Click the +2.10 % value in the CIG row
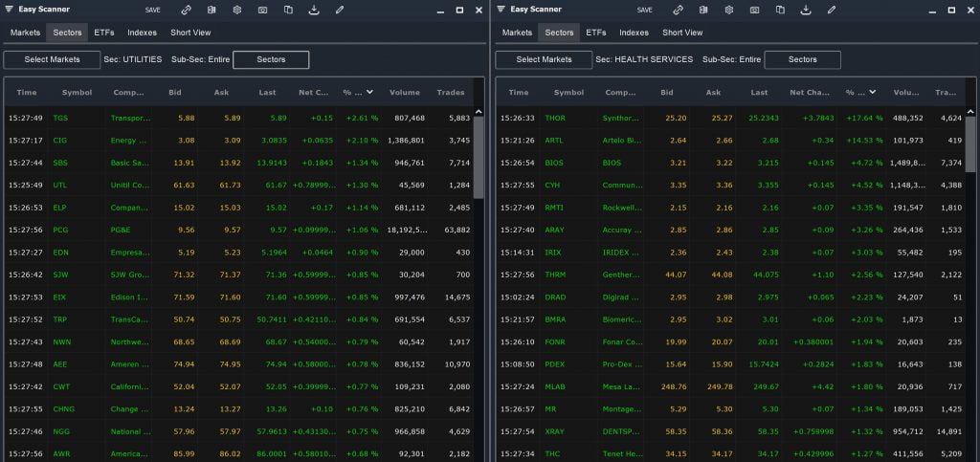This screenshot has width=980, height=462. point(360,141)
